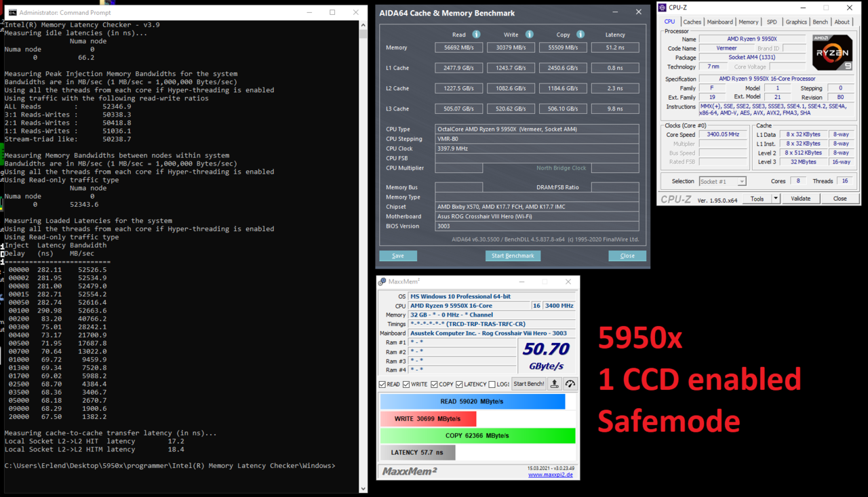
Task: Click the Command Prompt title bar icon
Action: 12,12
